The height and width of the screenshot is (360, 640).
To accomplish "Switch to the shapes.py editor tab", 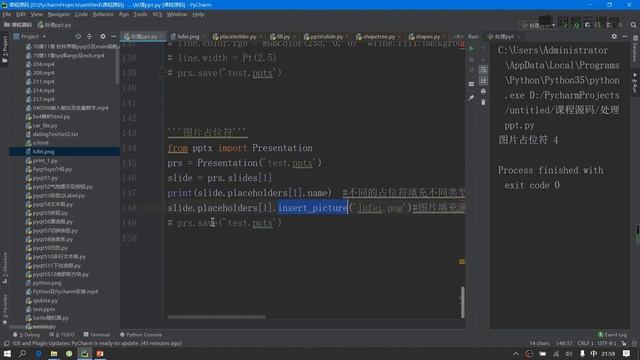I will pyautogui.click(x=427, y=37).
